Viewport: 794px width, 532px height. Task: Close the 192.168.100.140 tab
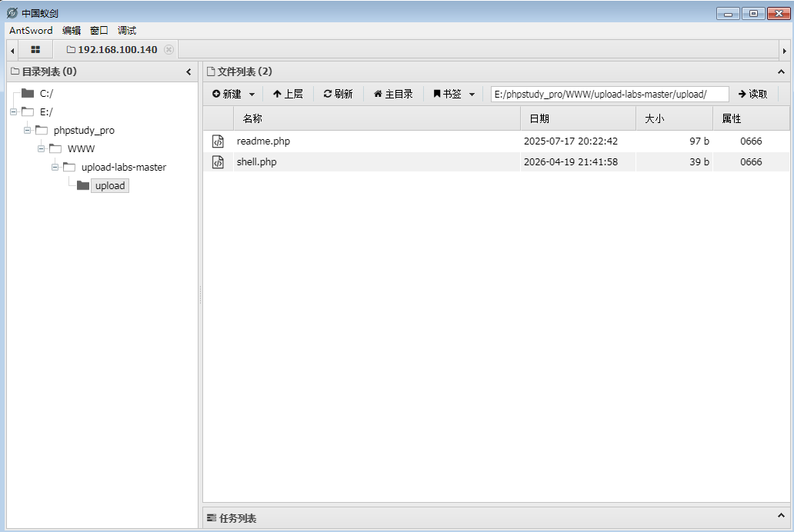pos(169,50)
